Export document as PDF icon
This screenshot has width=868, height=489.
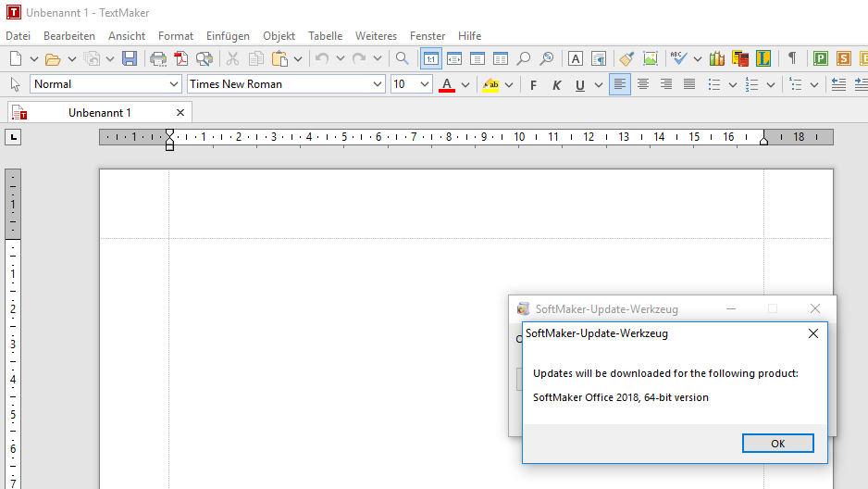tap(181, 58)
